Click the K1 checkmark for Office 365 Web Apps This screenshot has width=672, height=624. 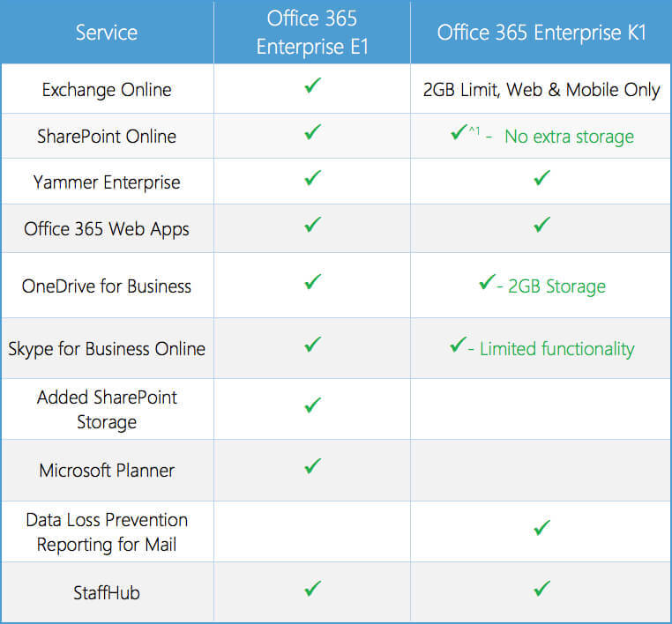[541, 226]
